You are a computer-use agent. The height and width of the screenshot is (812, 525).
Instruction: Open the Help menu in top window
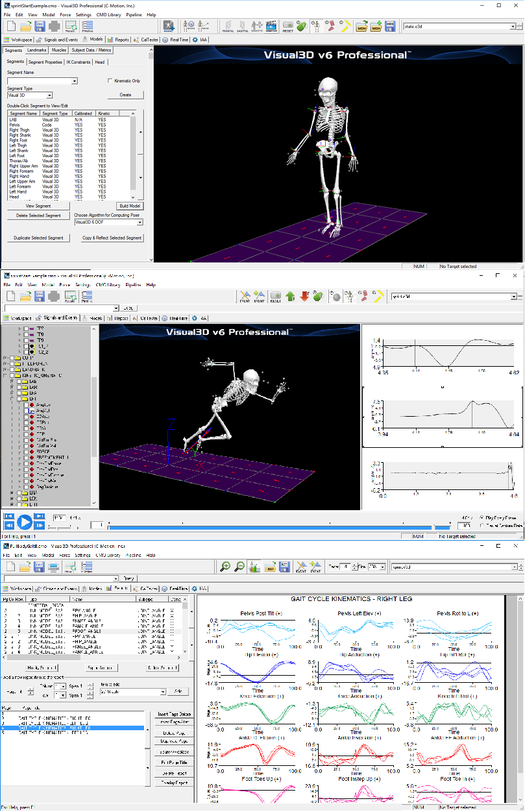pyautogui.click(x=151, y=14)
